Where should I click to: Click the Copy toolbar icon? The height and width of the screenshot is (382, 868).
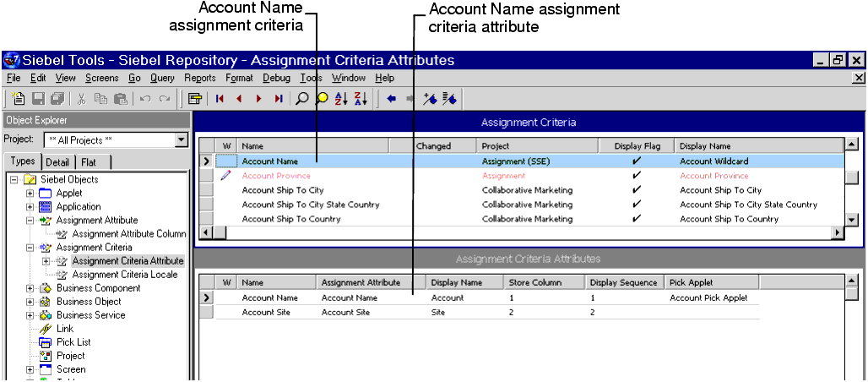(x=100, y=99)
